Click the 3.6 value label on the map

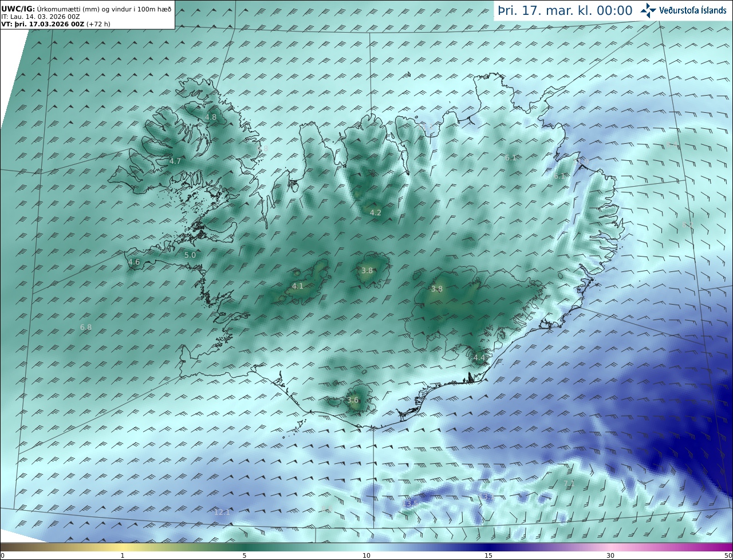[353, 400]
